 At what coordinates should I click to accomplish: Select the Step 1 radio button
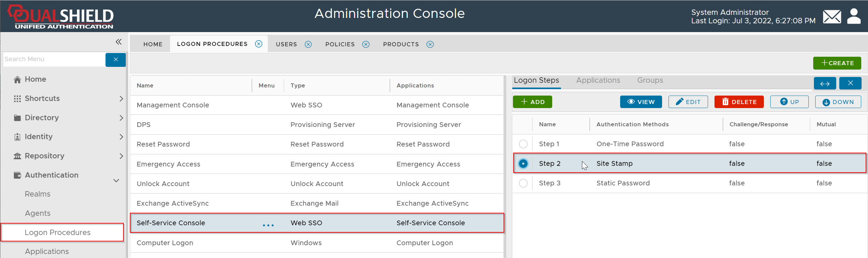(523, 144)
